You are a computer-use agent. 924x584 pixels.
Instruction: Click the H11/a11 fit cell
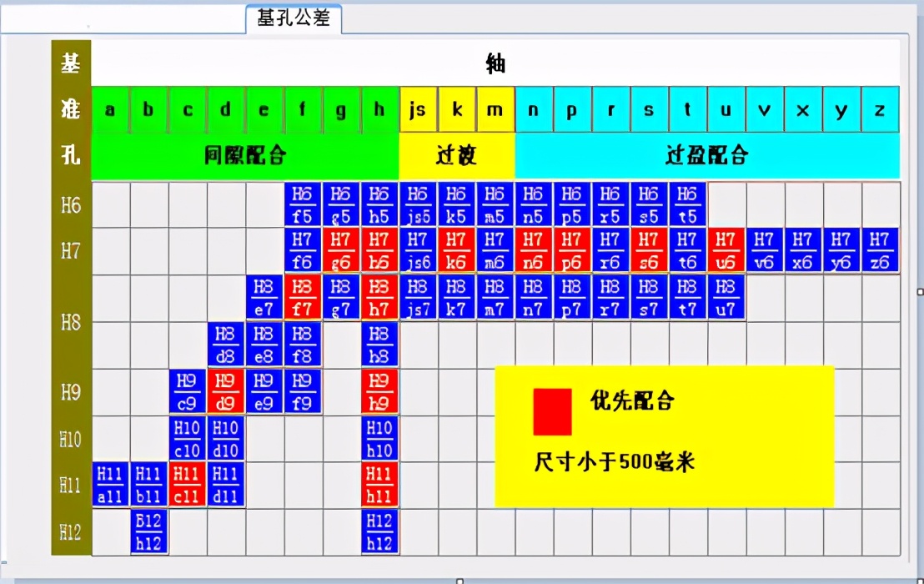[110, 485]
